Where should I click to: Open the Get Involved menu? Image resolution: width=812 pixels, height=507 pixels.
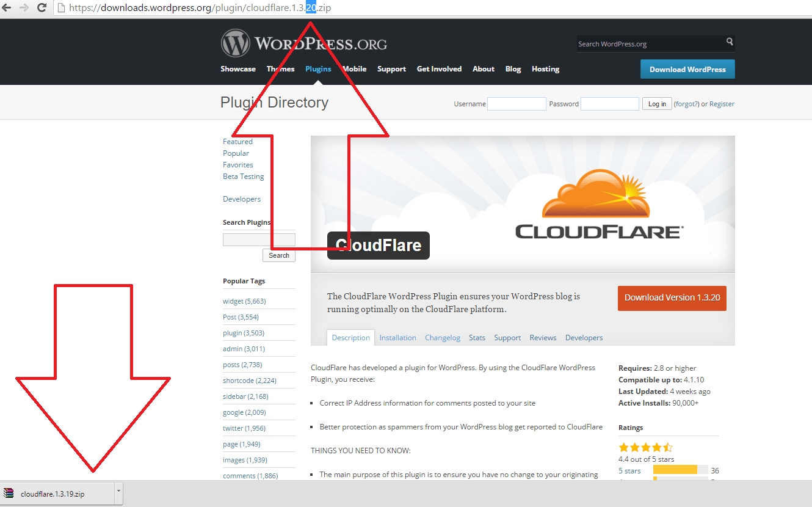point(439,69)
